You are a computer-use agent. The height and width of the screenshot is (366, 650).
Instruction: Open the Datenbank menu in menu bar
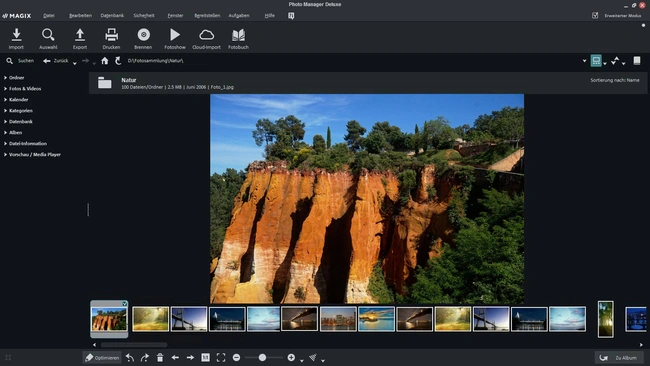point(112,16)
